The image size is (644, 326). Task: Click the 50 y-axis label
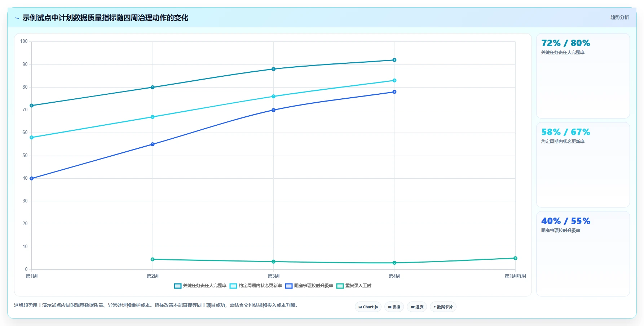click(x=25, y=156)
